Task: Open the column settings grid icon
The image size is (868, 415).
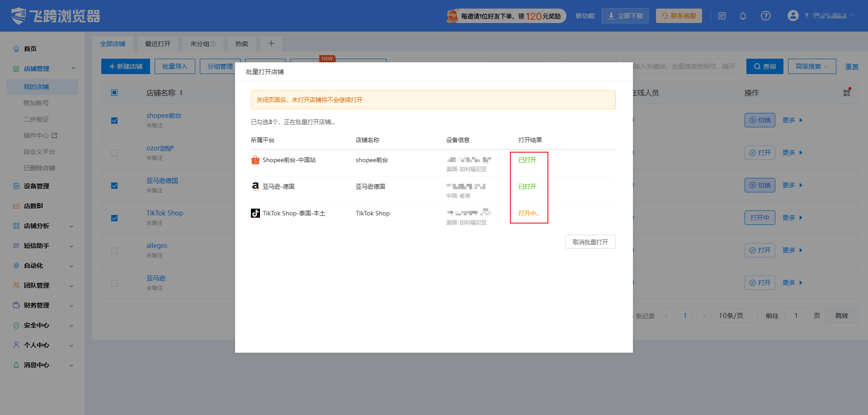Action: point(847,92)
